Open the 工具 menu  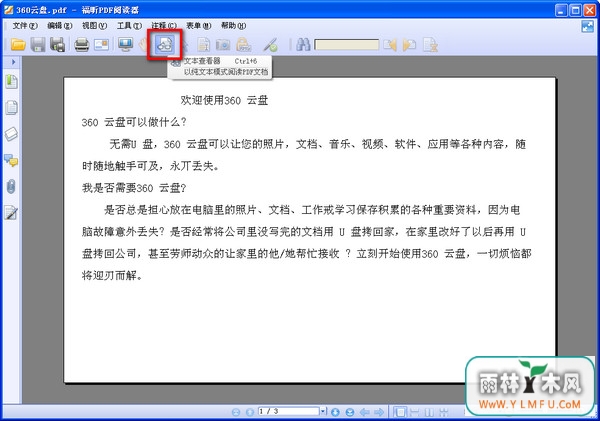[x=129, y=26]
